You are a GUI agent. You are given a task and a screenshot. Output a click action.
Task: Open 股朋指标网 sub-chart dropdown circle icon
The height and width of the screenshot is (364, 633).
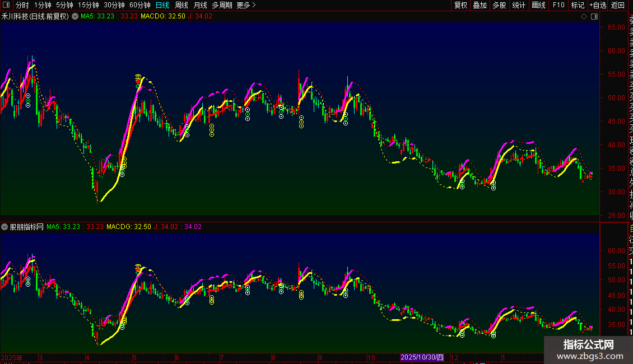(x=4, y=227)
